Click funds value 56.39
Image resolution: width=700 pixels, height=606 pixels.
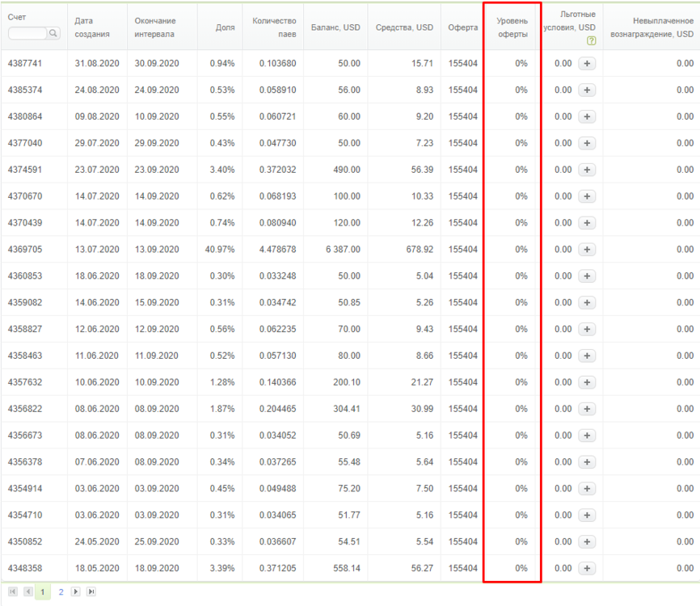coord(422,170)
